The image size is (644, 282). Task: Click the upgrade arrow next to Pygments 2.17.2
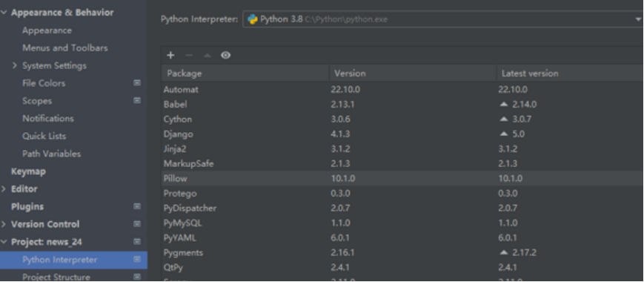click(x=504, y=252)
